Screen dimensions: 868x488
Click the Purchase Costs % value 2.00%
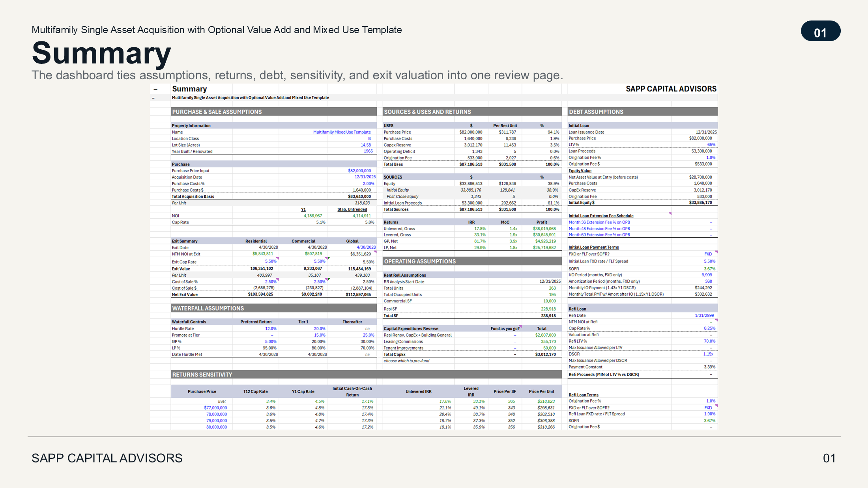click(369, 184)
